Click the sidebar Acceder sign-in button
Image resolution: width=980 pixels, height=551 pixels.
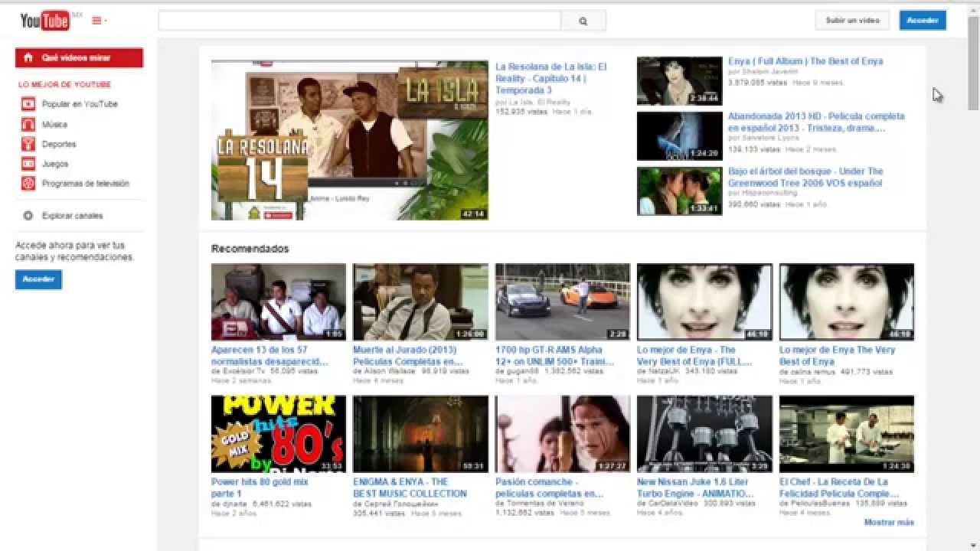38,279
